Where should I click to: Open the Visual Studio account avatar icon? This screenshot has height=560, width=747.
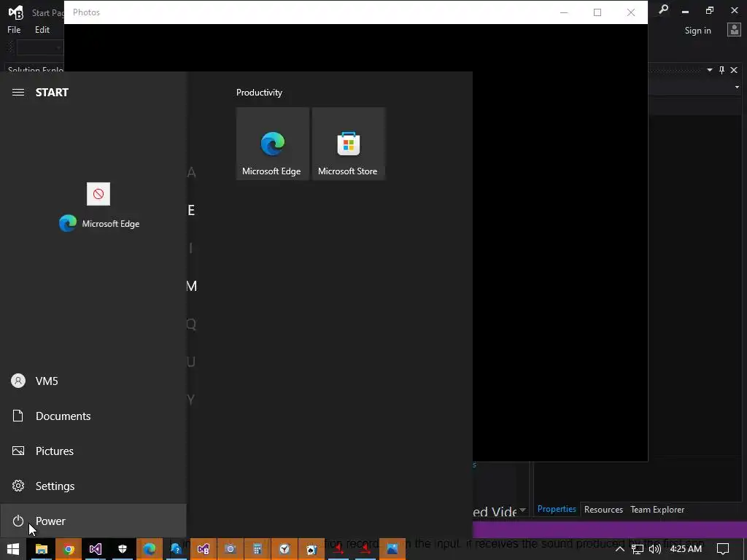[734, 30]
